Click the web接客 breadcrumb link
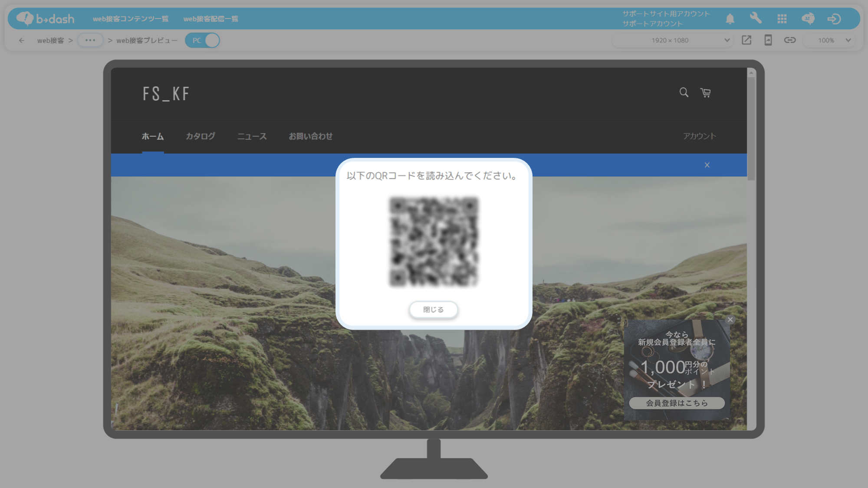Image resolution: width=868 pixels, height=488 pixels. 50,40
